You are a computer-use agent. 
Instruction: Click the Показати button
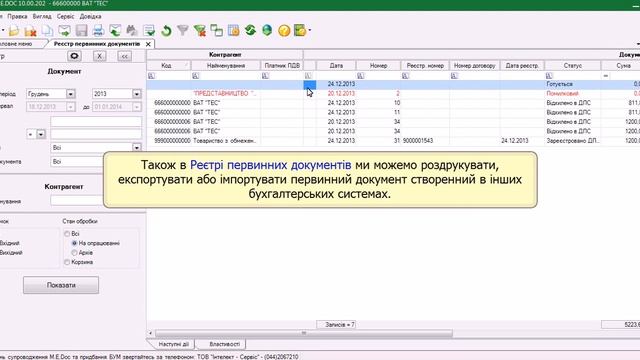click(61, 285)
